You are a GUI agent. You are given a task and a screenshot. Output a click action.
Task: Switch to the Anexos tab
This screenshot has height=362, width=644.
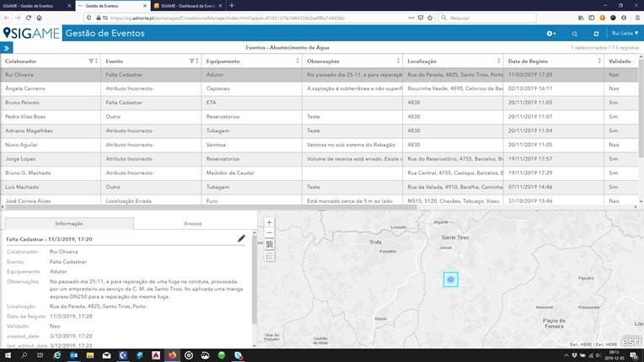(193, 223)
